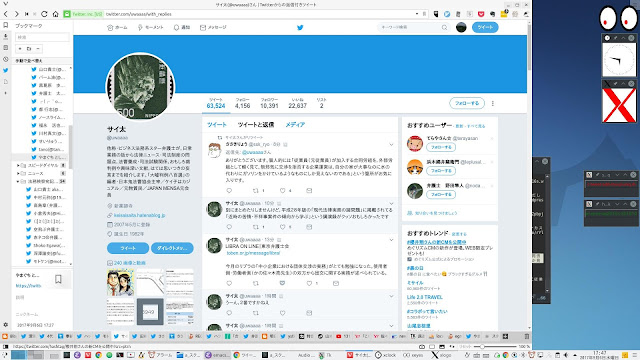Switch to the ツイート tab on the profile
This screenshot has width=640, height=360.
(x=217, y=124)
